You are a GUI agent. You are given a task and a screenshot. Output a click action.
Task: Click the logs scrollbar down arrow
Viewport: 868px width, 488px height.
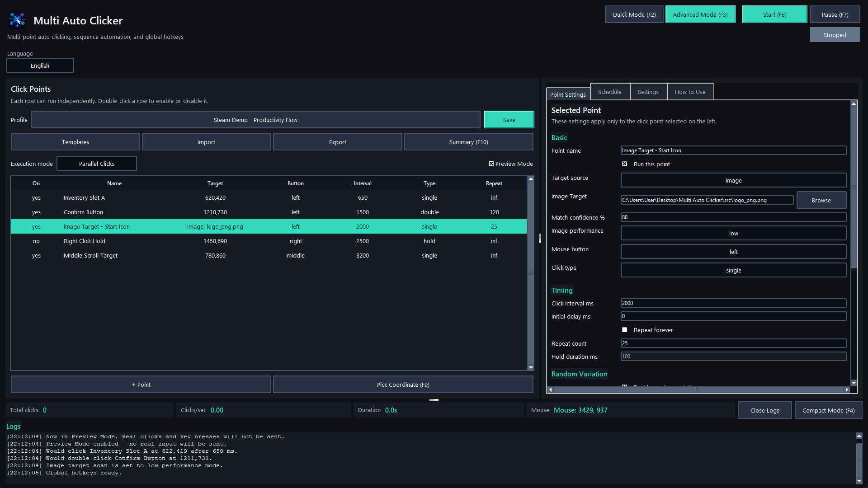[859, 481]
